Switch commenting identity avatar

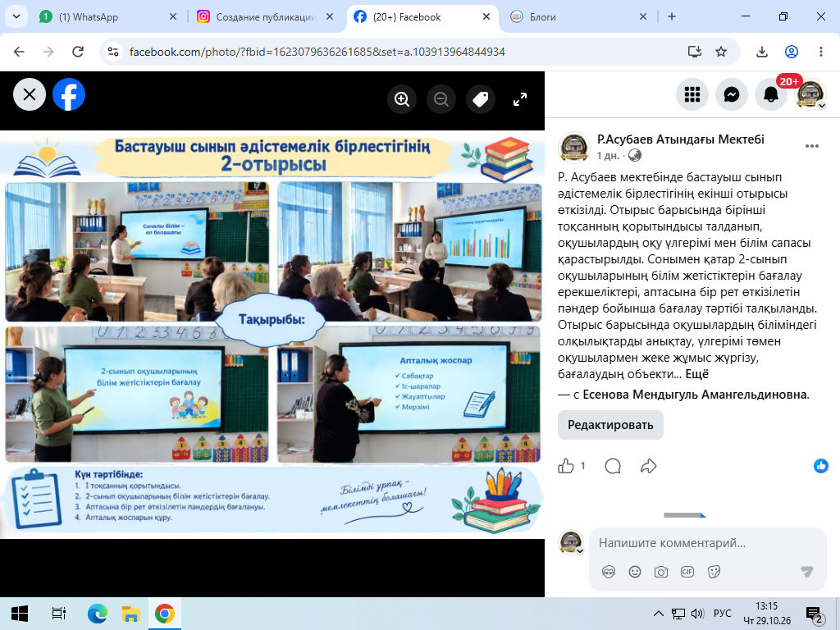click(x=571, y=543)
